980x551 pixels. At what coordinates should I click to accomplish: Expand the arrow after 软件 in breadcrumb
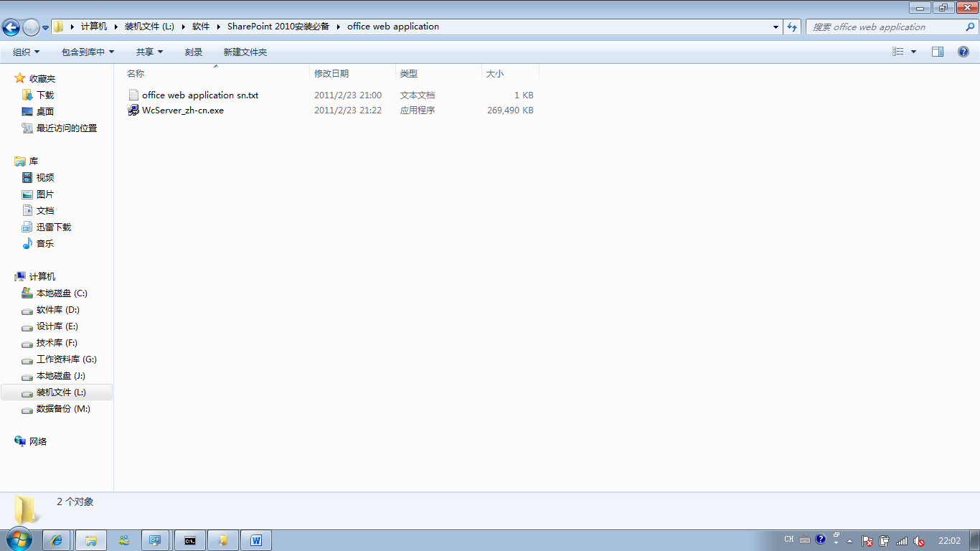(219, 27)
